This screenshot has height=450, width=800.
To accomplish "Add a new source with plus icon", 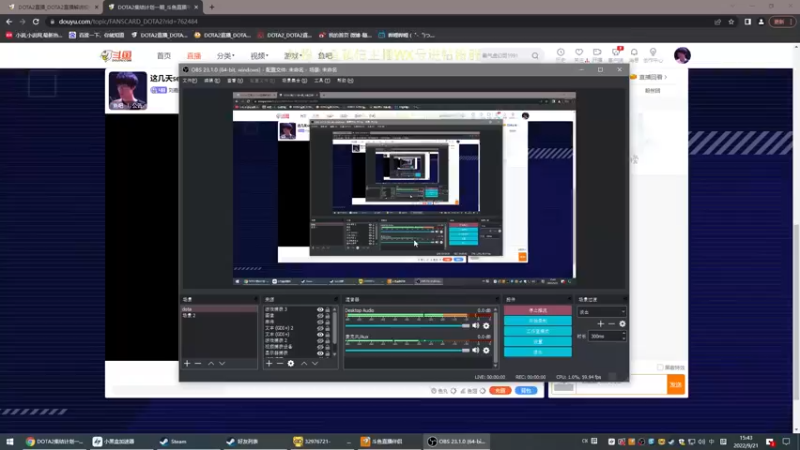I will click(x=269, y=363).
